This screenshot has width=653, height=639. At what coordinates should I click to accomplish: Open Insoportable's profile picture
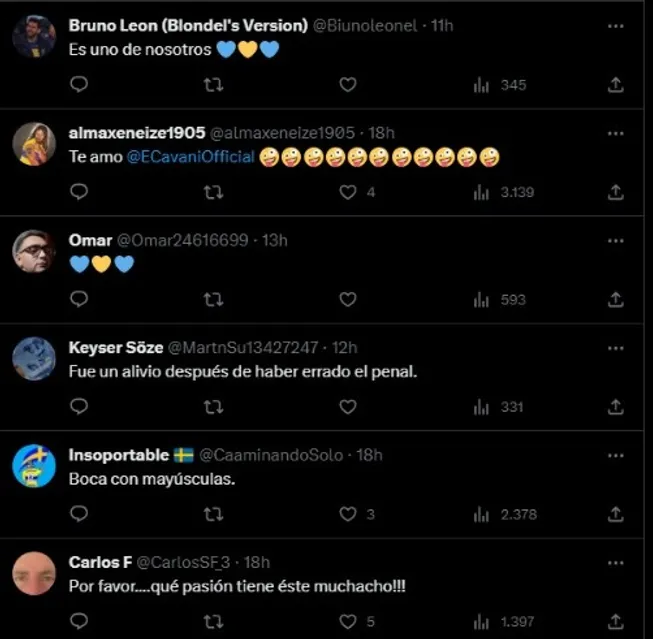tap(34, 466)
